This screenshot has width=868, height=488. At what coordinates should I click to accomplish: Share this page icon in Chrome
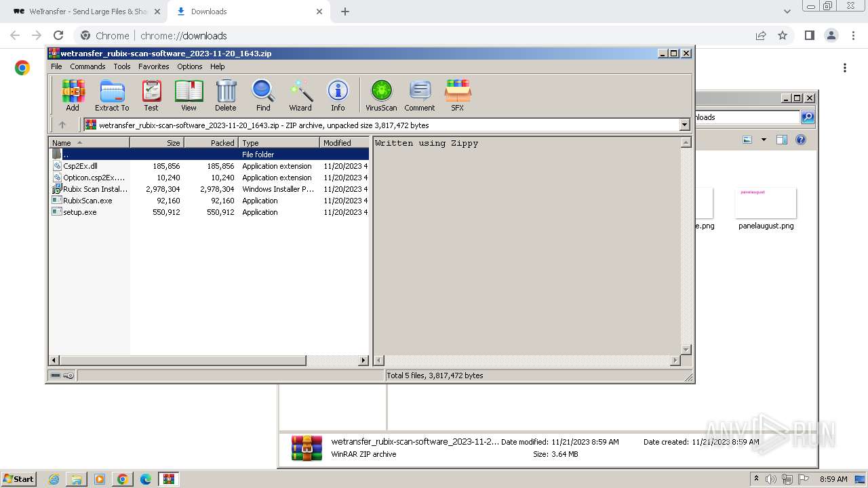point(761,35)
